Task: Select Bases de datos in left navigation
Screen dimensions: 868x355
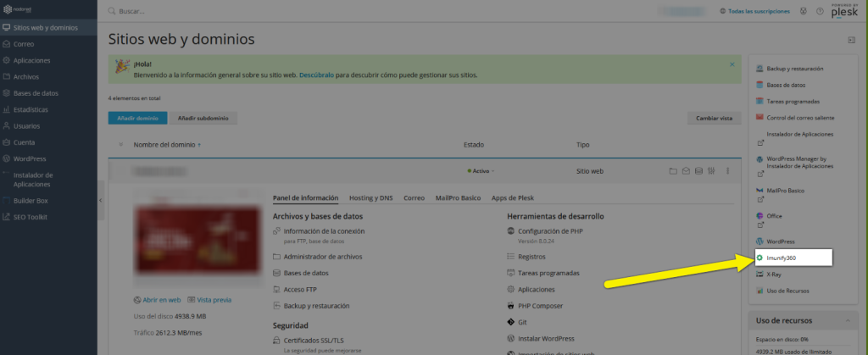Action: pyautogui.click(x=36, y=93)
